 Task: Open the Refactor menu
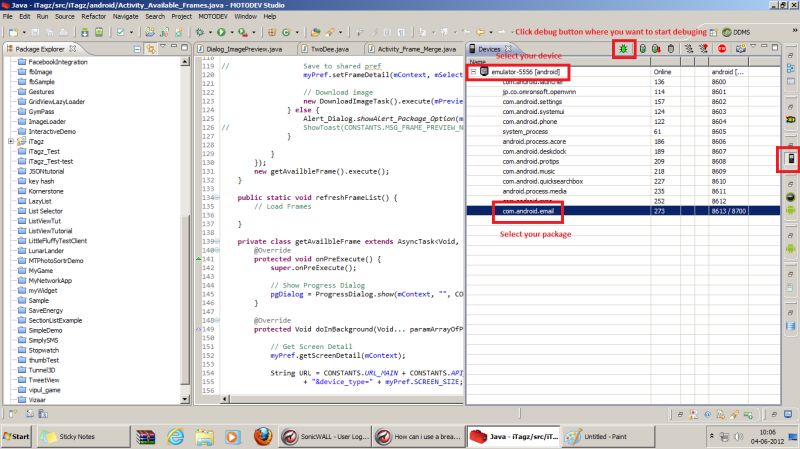pyautogui.click(x=93, y=16)
